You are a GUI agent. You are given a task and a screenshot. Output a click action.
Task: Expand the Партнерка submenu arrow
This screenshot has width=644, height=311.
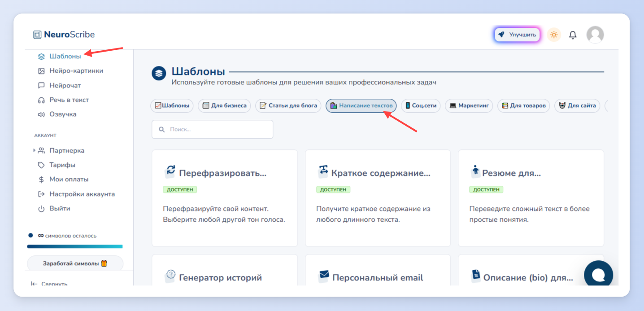(34, 150)
